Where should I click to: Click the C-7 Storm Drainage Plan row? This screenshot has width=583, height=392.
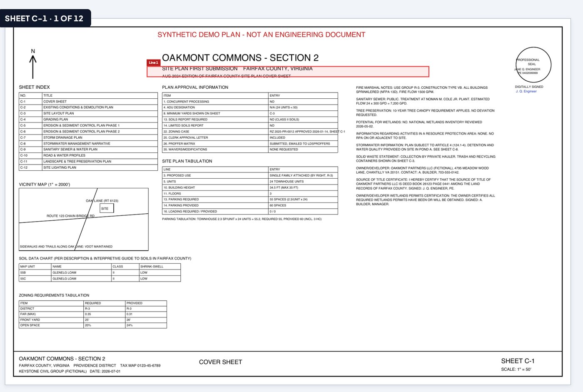[x=88, y=137]
